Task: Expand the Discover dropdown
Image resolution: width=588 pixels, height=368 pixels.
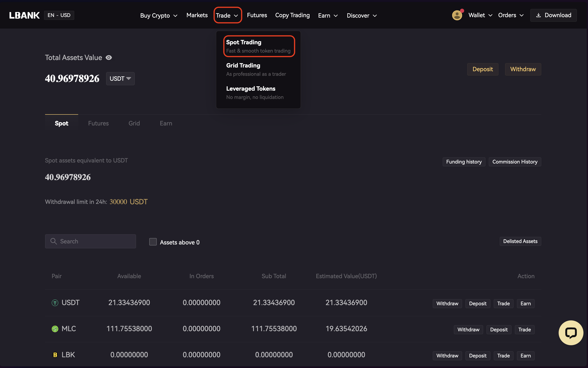Action: tap(362, 16)
